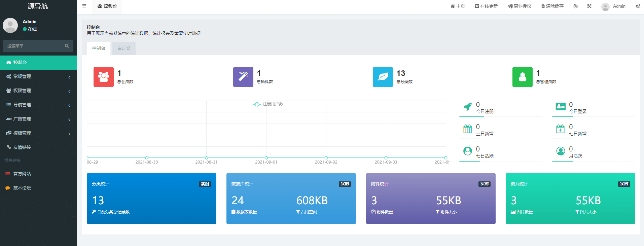644x246 pixels.
Task: Click the search magnifier icon in sidebar
Action: [x=67, y=46]
